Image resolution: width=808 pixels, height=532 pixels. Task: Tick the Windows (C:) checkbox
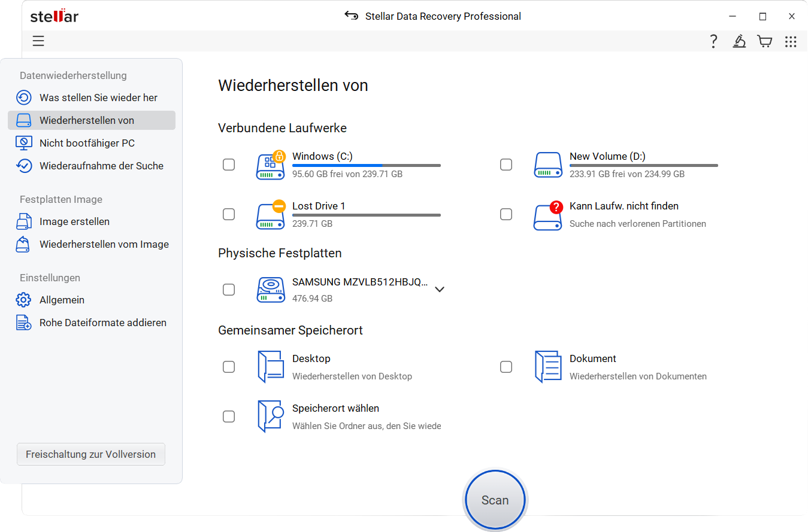pos(229,165)
